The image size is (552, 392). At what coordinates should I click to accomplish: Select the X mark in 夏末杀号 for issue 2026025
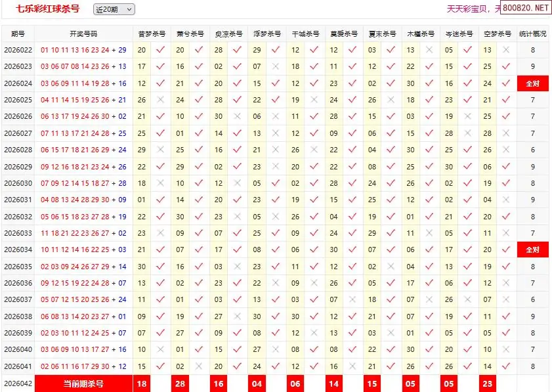391,100
